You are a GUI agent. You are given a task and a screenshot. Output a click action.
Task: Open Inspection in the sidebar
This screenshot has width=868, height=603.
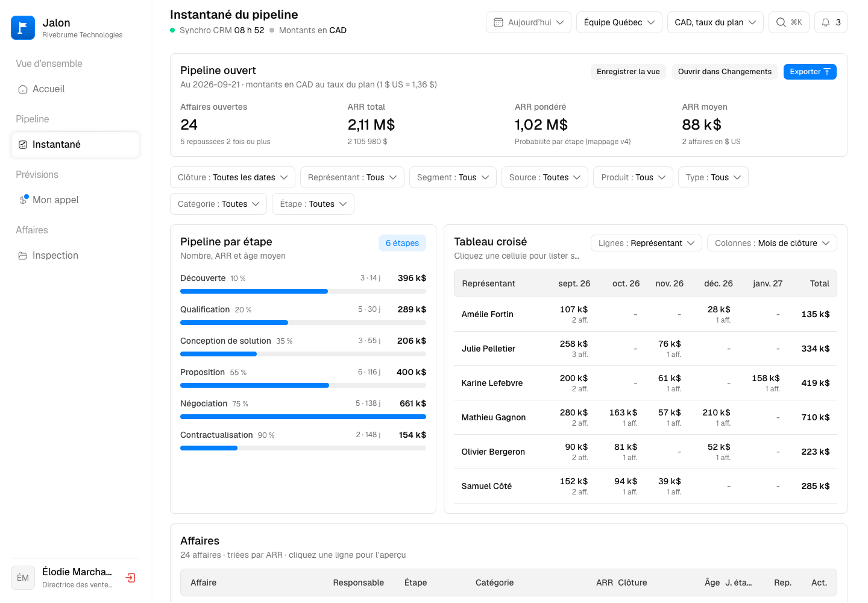click(75, 256)
